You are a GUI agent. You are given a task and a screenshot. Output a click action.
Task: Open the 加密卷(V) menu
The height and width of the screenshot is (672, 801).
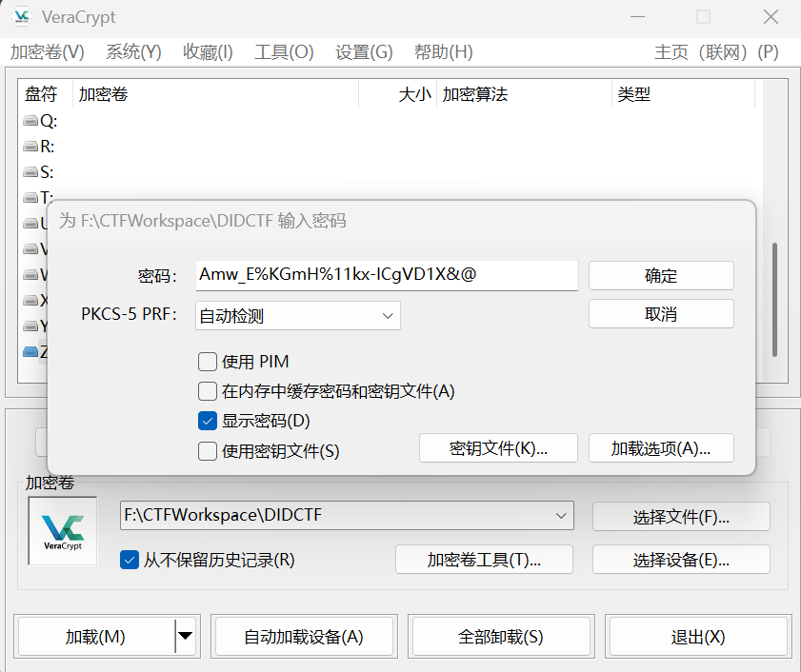pos(47,52)
